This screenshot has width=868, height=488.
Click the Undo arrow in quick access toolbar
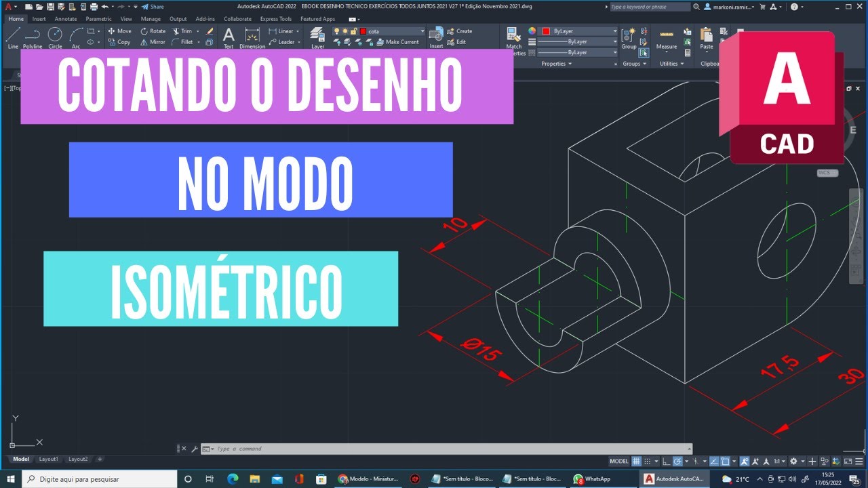pyautogui.click(x=104, y=7)
